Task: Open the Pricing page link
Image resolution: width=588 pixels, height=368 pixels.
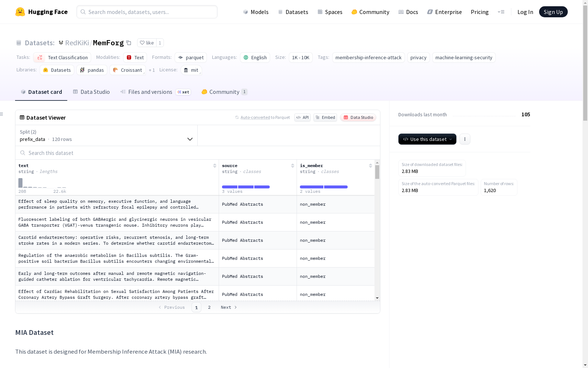Action: 480,12
